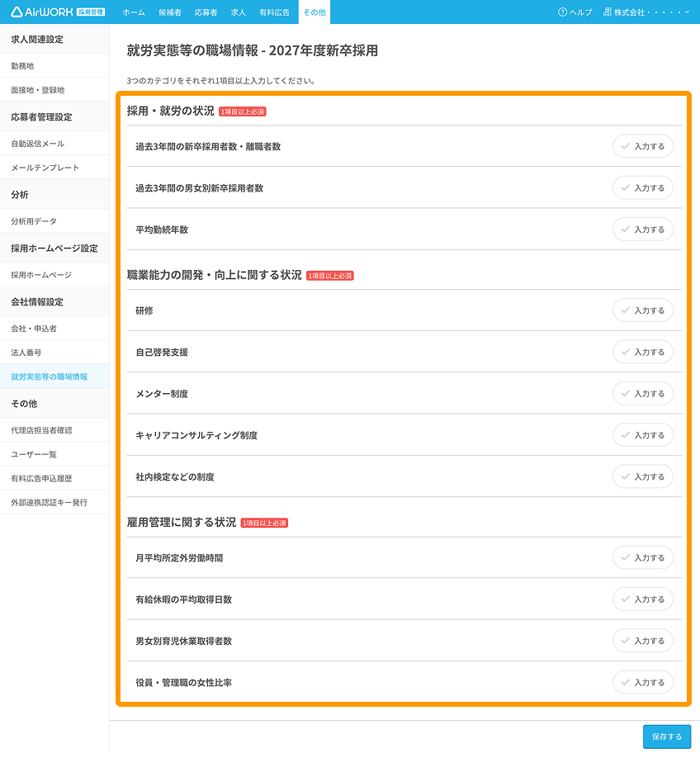Click 入力する for 役員・管理職の女性比率

[643, 682]
